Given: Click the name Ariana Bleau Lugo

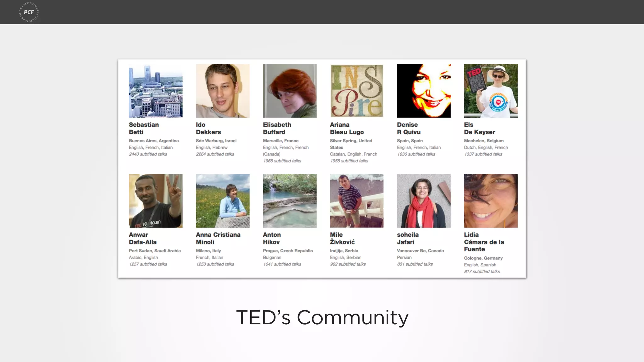Looking at the screenshot, I should [x=347, y=128].
